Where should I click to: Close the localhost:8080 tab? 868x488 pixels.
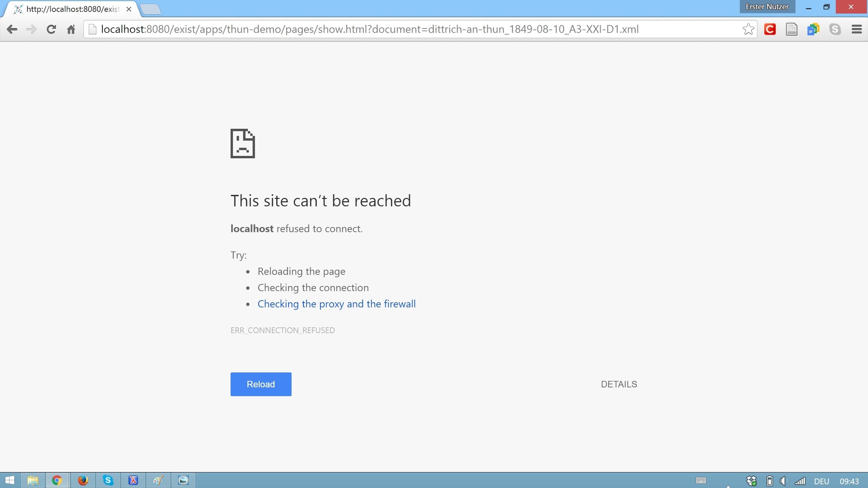click(129, 9)
